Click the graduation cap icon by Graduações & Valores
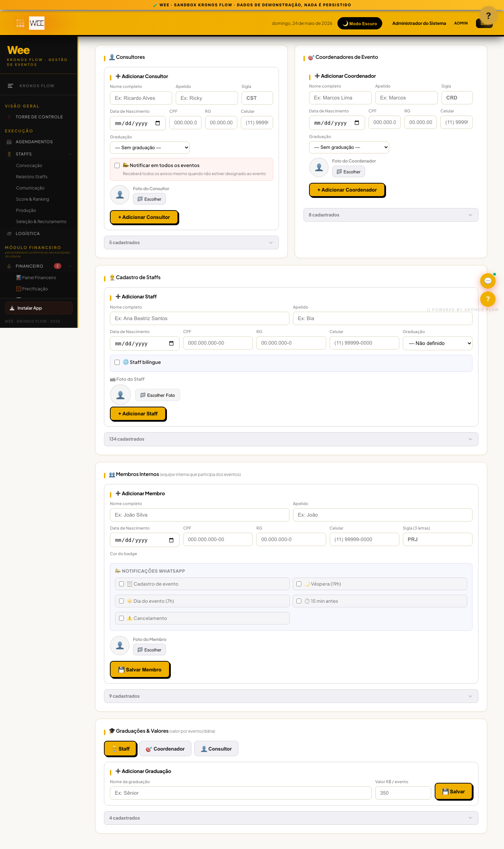504x849 pixels. point(112,731)
